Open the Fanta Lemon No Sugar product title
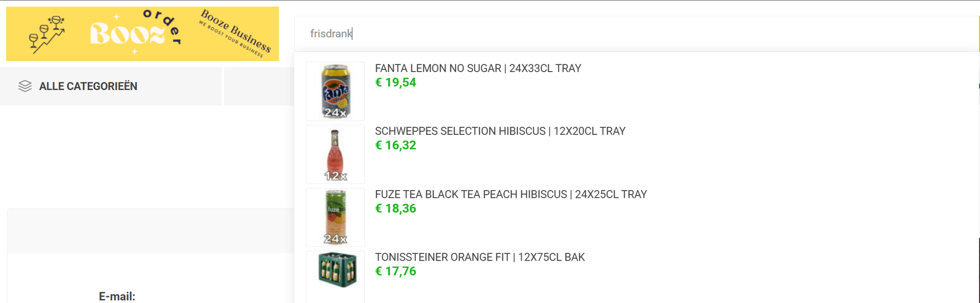The width and height of the screenshot is (980, 303). 478,68
